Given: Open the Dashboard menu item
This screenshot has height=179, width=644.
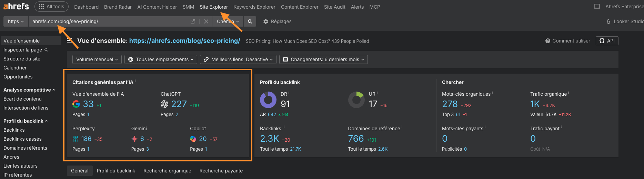Looking at the screenshot, I should tap(86, 7).
